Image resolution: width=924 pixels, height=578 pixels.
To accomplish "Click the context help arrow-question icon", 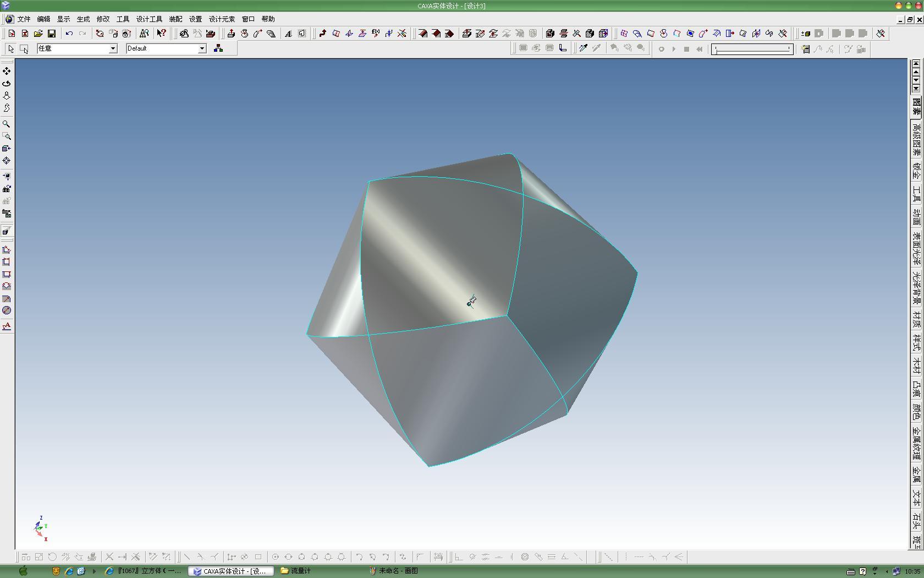I will click(161, 34).
